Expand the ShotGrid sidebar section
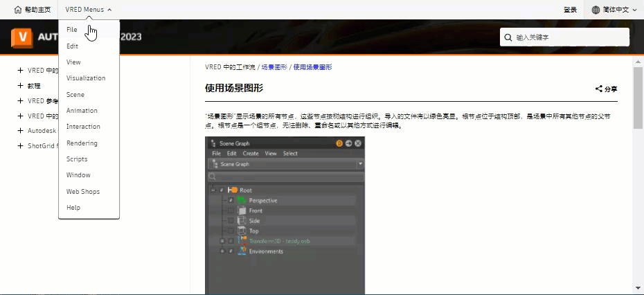This screenshot has width=644, height=295. click(x=20, y=146)
